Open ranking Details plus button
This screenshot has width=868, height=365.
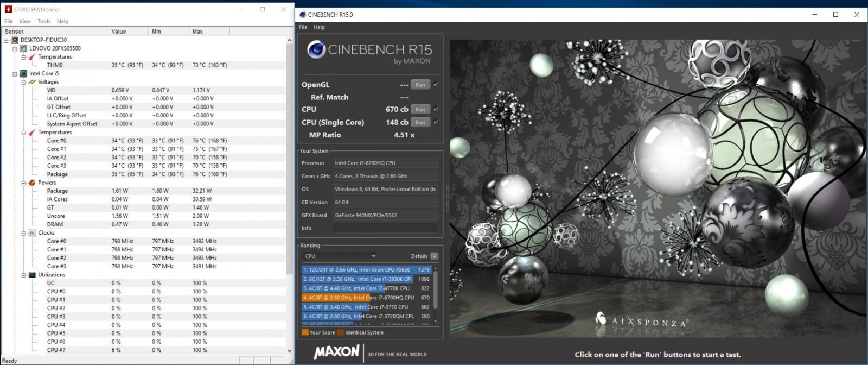tap(434, 256)
